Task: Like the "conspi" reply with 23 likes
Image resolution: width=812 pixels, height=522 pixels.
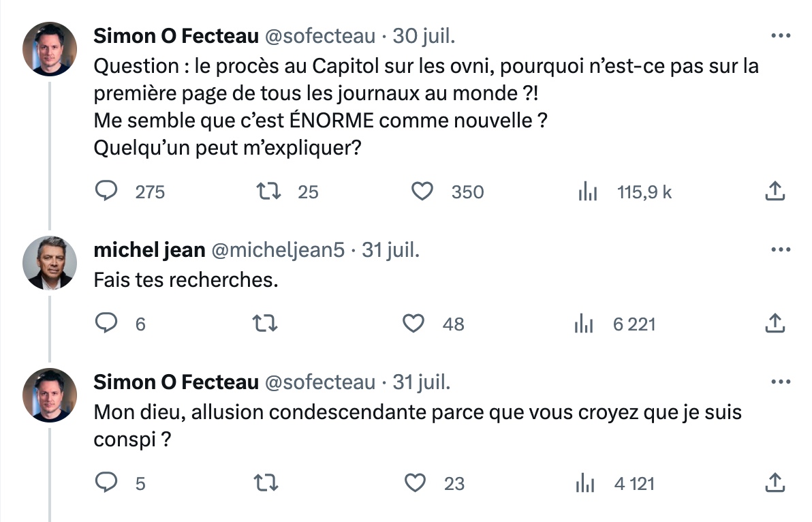Action: point(415,483)
